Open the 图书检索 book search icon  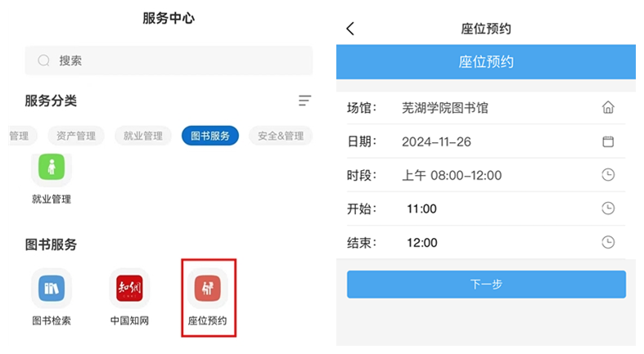point(51,288)
